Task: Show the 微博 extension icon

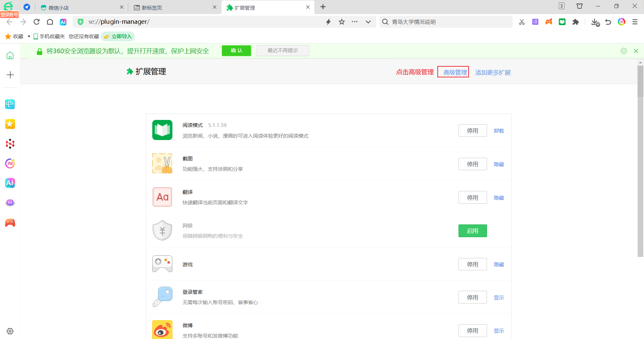Action: point(499,331)
